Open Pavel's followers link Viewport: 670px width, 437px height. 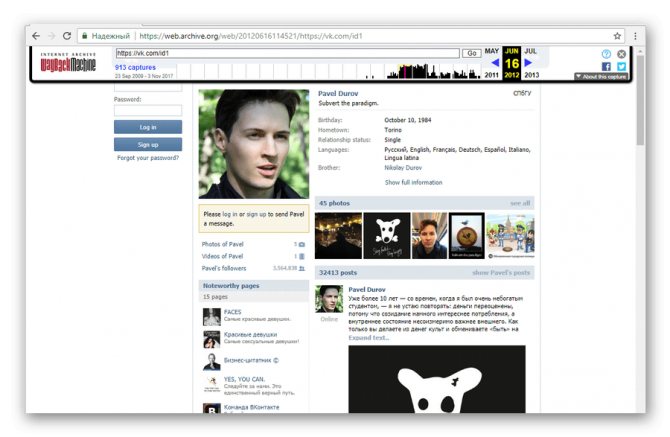pos(224,268)
